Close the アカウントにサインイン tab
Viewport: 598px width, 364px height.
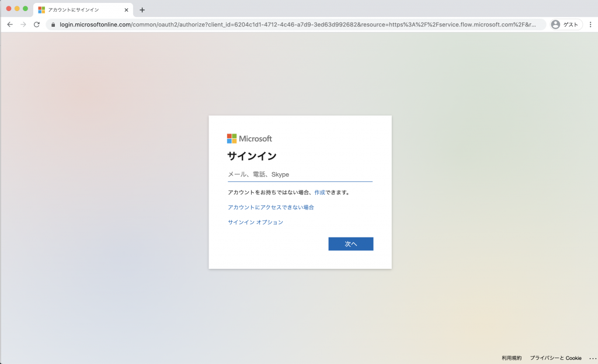(126, 10)
